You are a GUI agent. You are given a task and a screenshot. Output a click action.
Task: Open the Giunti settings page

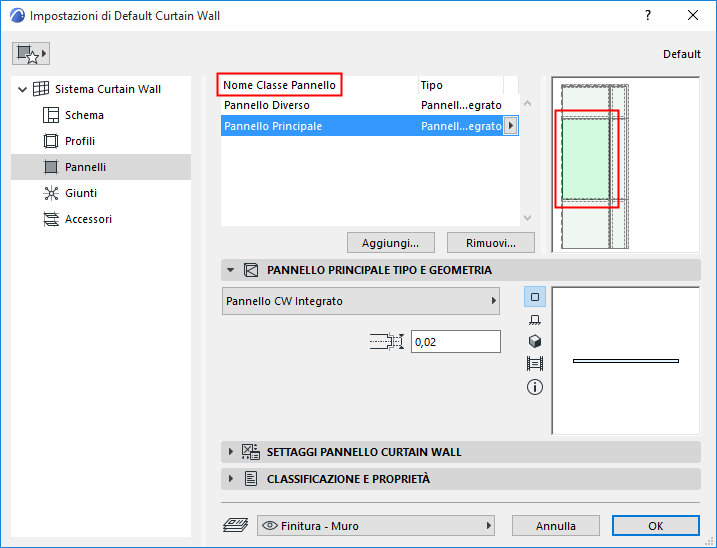coord(81,193)
